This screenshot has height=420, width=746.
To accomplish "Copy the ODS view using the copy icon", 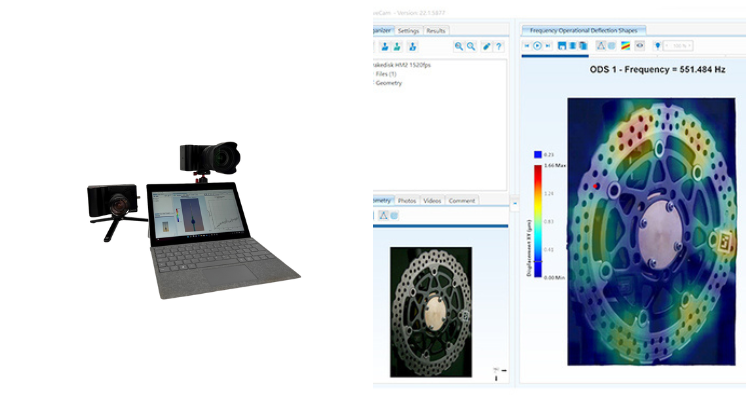I will click(x=583, y=46).
